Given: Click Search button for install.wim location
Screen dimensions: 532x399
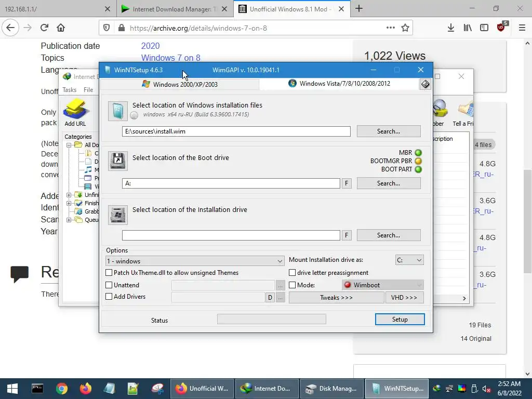Looking at the screenshot, I should 389,131.
